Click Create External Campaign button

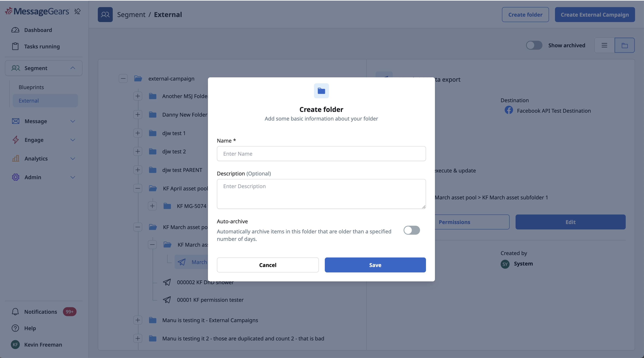[x=595, y=15]
